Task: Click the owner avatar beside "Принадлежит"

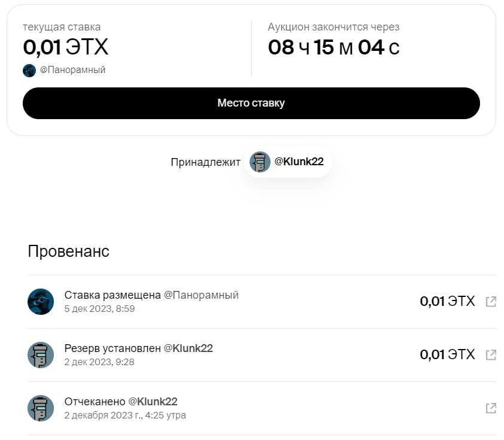Action: (260, 162)
